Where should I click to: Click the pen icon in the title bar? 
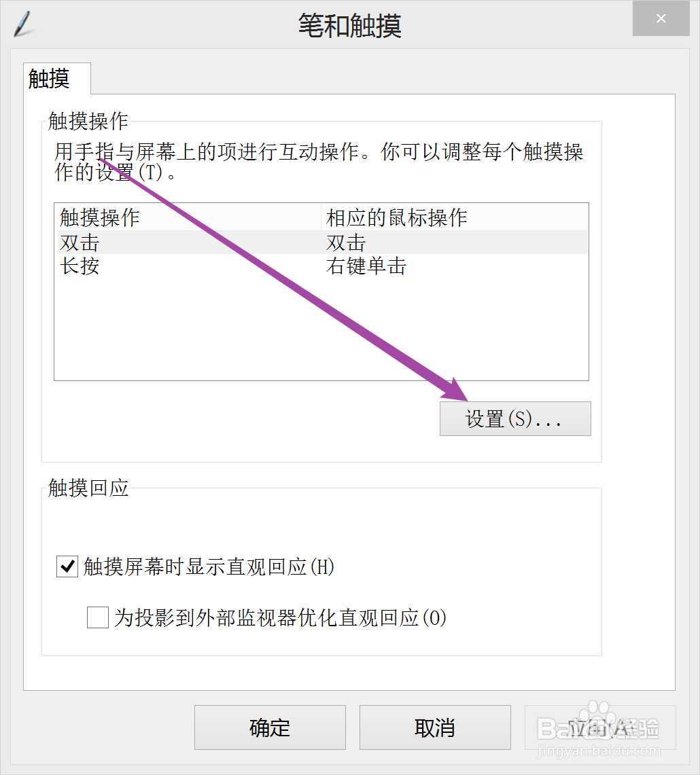point(22,22)
